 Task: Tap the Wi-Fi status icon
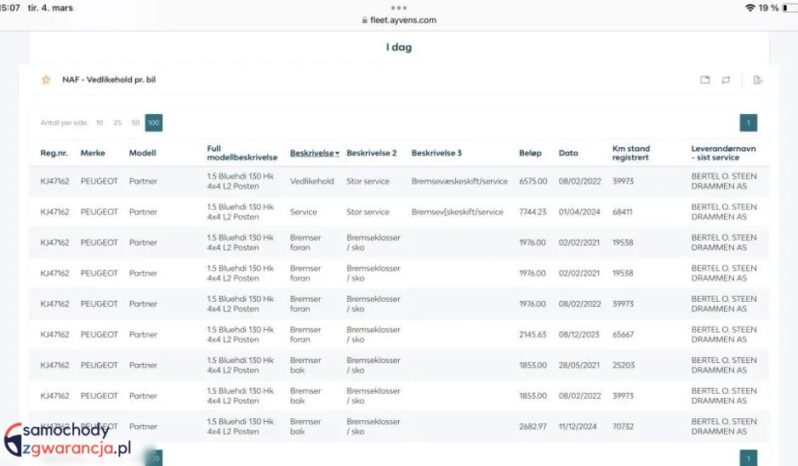750,8
